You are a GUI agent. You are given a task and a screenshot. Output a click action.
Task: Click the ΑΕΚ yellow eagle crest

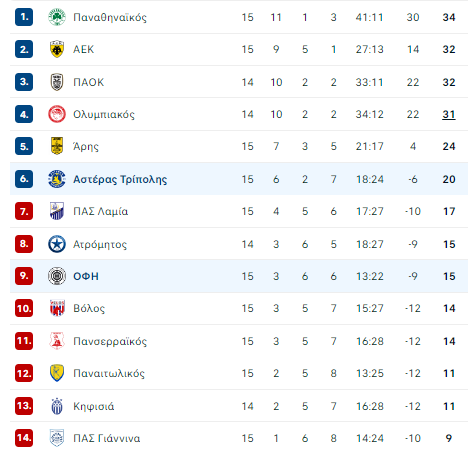[x=57, y=49]
